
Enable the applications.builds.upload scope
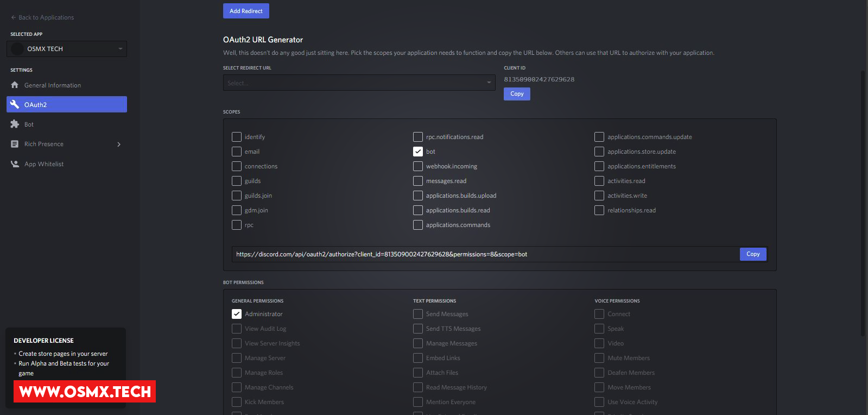(x=418, y=196)
